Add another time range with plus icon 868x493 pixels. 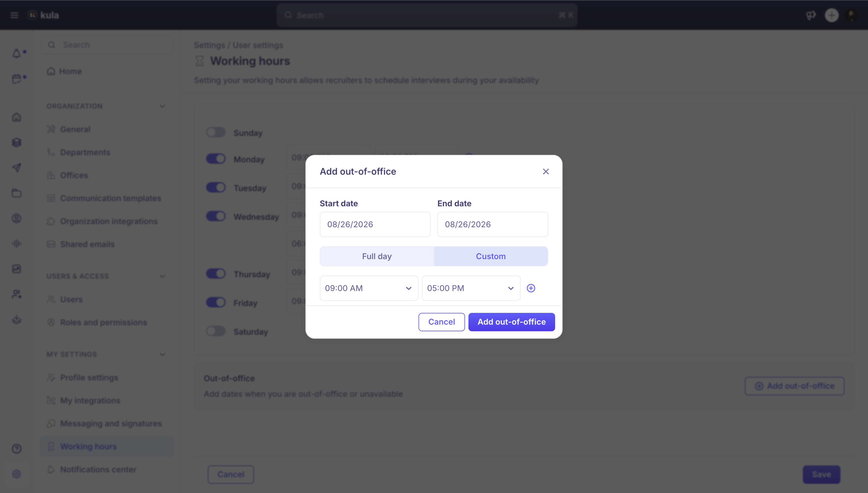point(531,288)
